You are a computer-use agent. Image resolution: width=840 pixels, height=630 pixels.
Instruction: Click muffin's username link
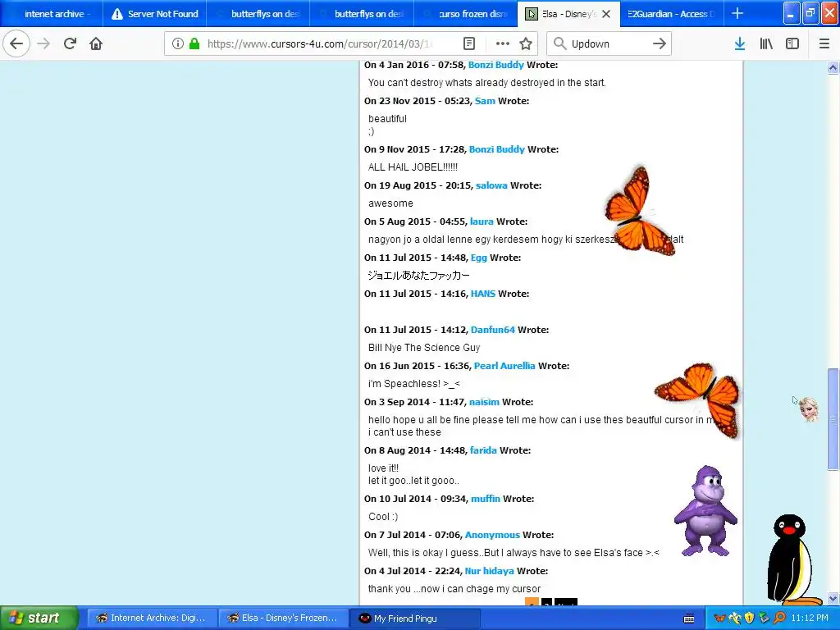(486, 499)
